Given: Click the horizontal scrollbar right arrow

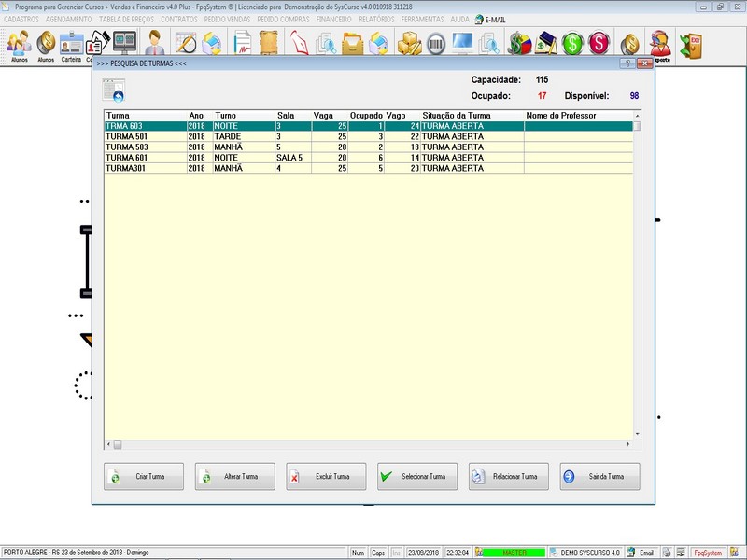Looking at the screenshot, I should pos(628,444).
